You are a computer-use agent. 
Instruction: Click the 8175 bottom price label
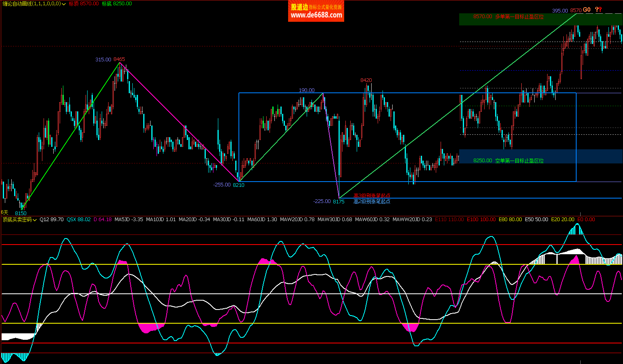click(x=339, y=202)
